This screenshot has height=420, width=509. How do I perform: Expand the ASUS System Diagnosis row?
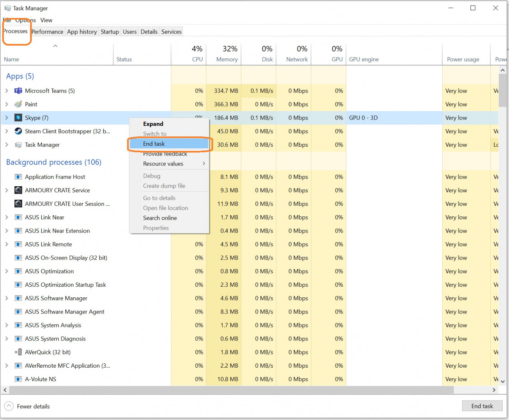coord(6,339)
